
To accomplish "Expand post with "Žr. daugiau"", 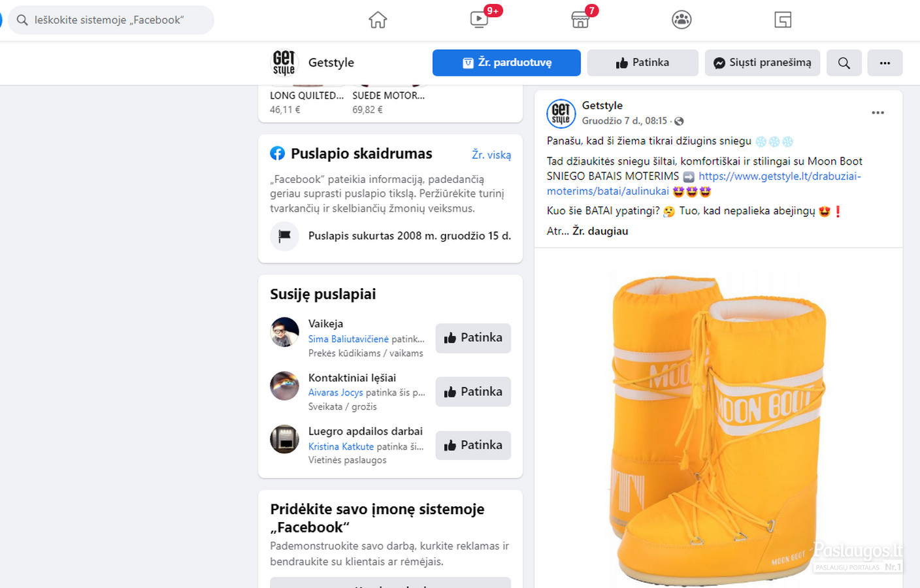I will pos(600,231).
